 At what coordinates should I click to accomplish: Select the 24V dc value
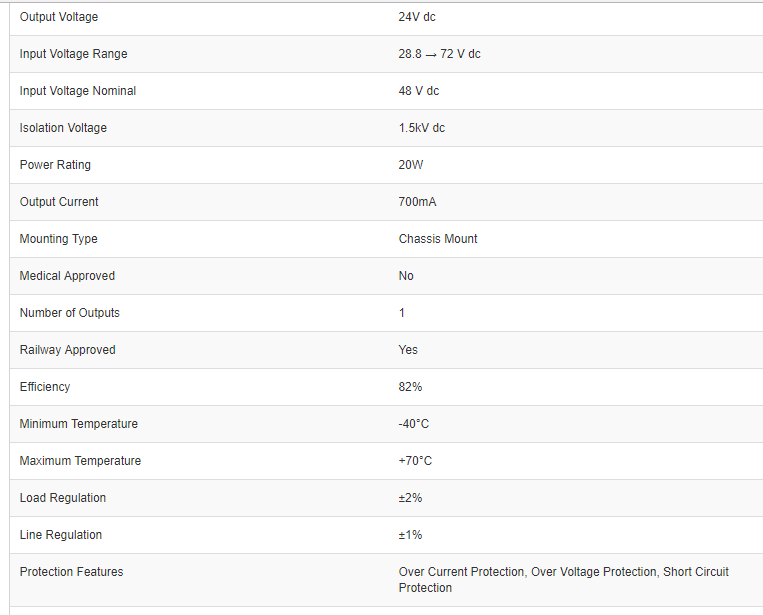(417, 17)
